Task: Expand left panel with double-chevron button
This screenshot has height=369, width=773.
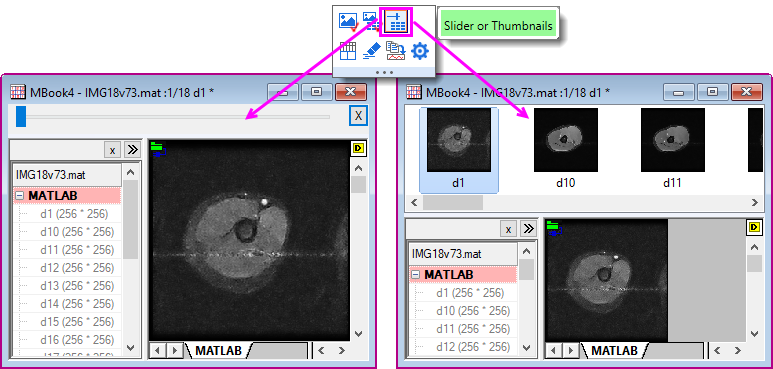Action: pos(132,150)
